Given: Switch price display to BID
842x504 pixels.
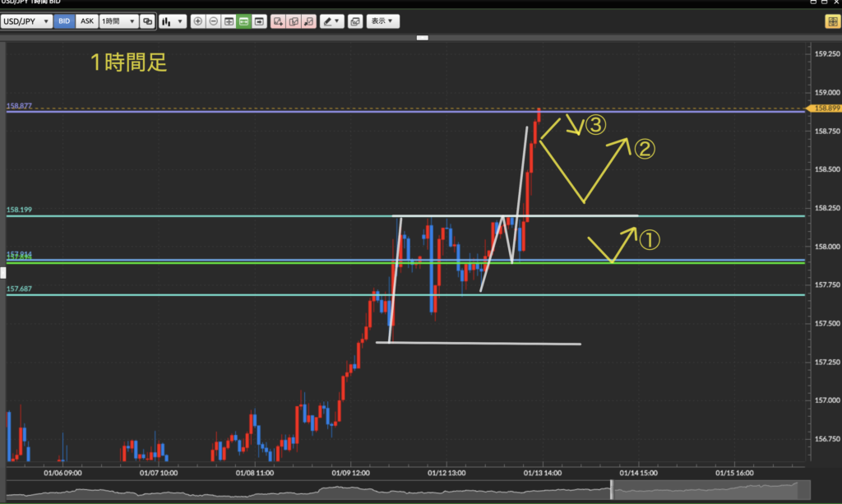Looking at the screenshot, I should [64, 21].
